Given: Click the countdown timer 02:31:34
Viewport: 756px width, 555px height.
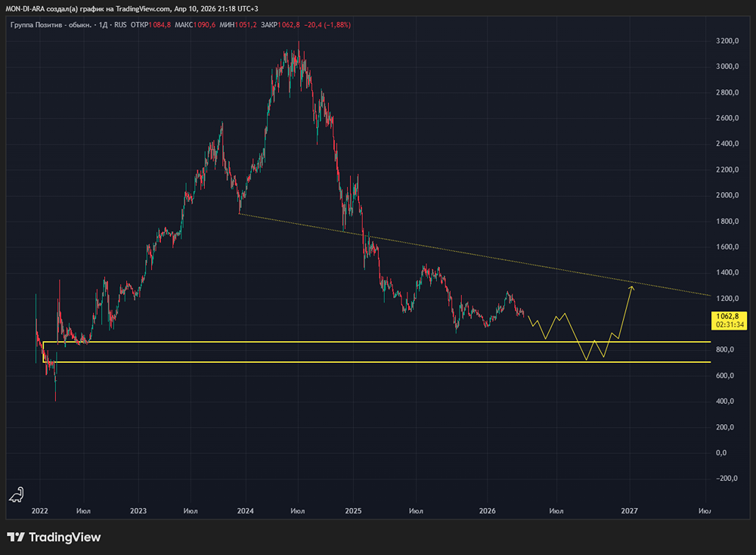Looking at the screenshot, I should [x=730, y=325].
